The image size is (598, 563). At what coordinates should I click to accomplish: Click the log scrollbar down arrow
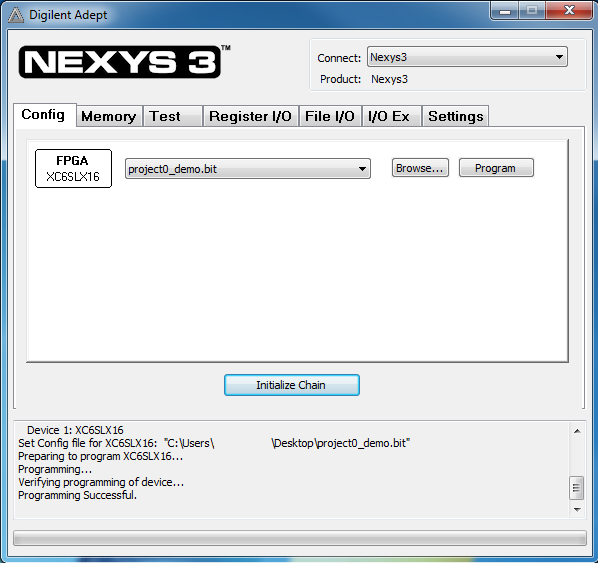[577, 510]
